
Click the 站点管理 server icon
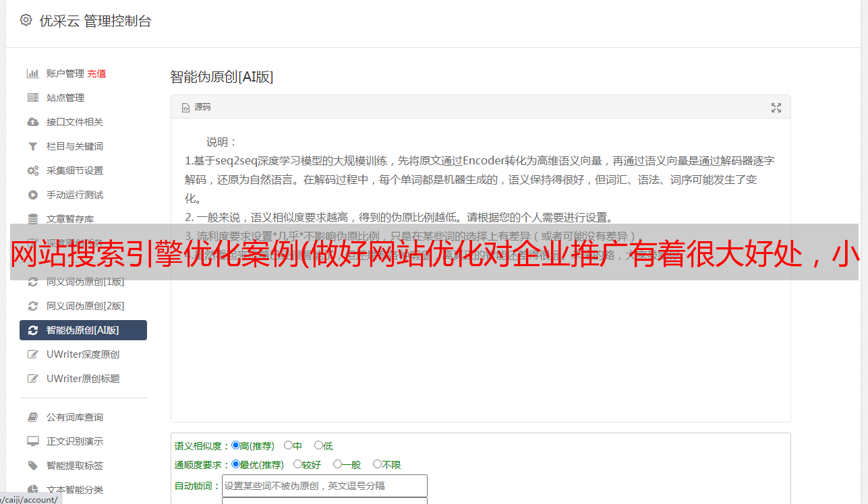tap(32, 98)
